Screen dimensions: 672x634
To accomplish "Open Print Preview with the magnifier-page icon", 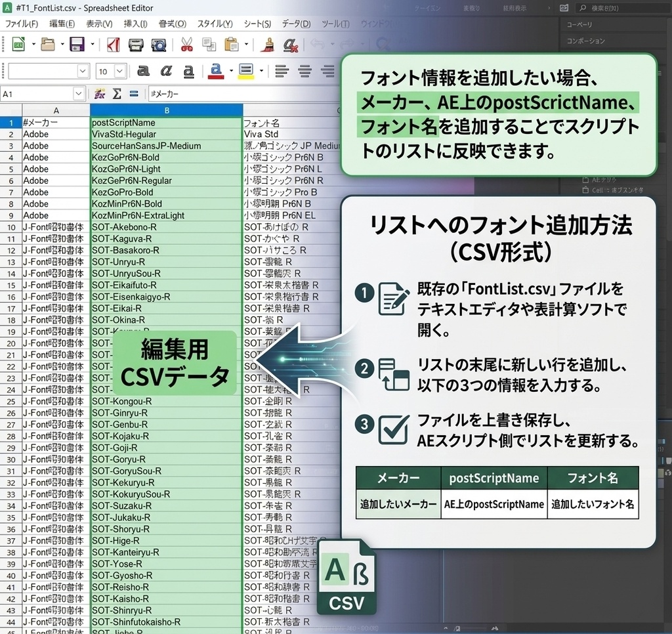I will point(159,45).
